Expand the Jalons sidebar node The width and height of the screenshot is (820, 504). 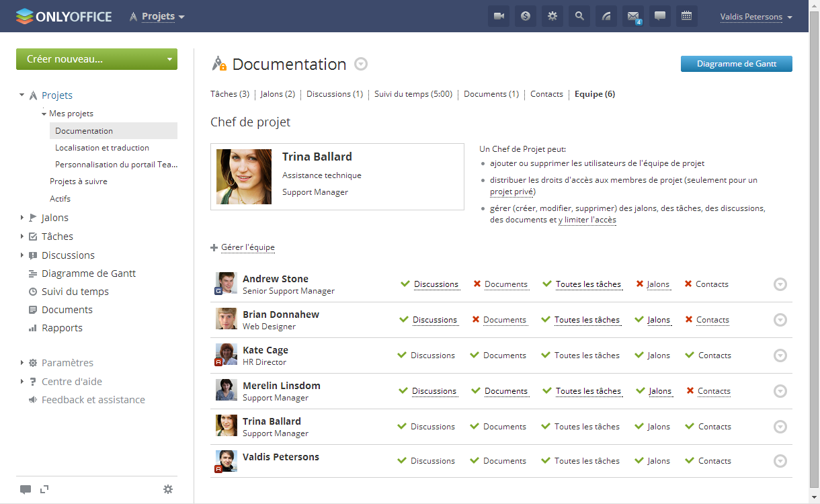coord(22,218)
